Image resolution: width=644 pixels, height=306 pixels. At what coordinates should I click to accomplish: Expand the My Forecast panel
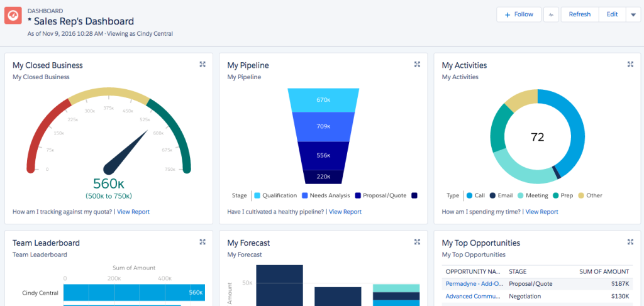[417, 242]
